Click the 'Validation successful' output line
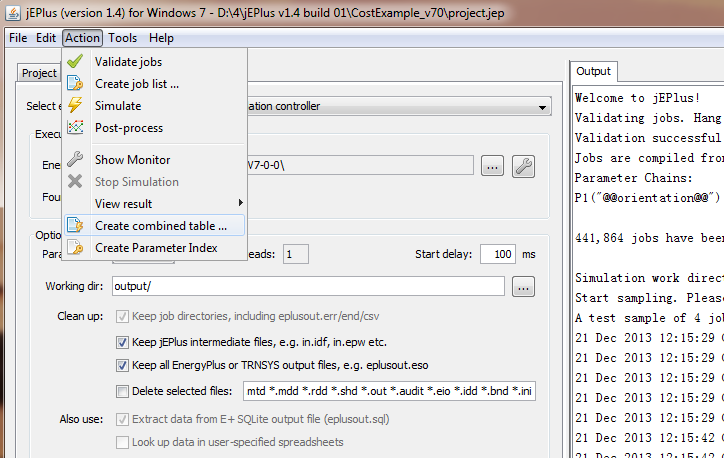Viewport: 724px width, 458px height. coord(648,138)
